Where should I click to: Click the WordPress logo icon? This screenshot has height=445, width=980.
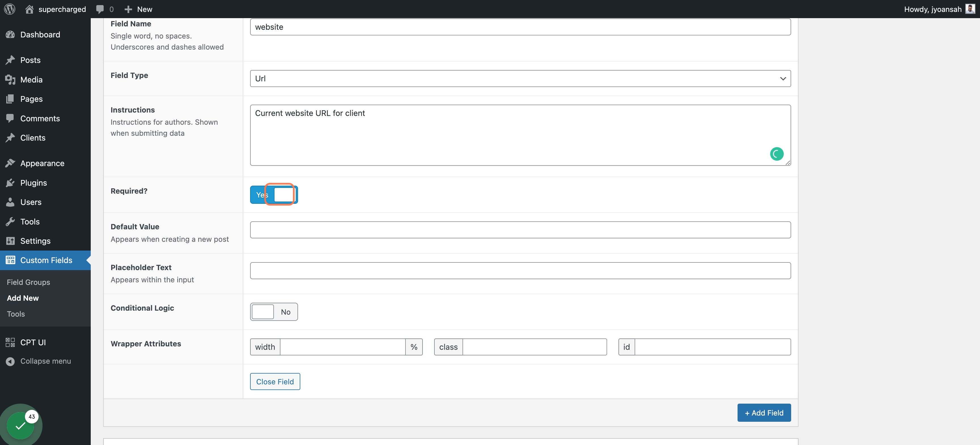(10, 9)
